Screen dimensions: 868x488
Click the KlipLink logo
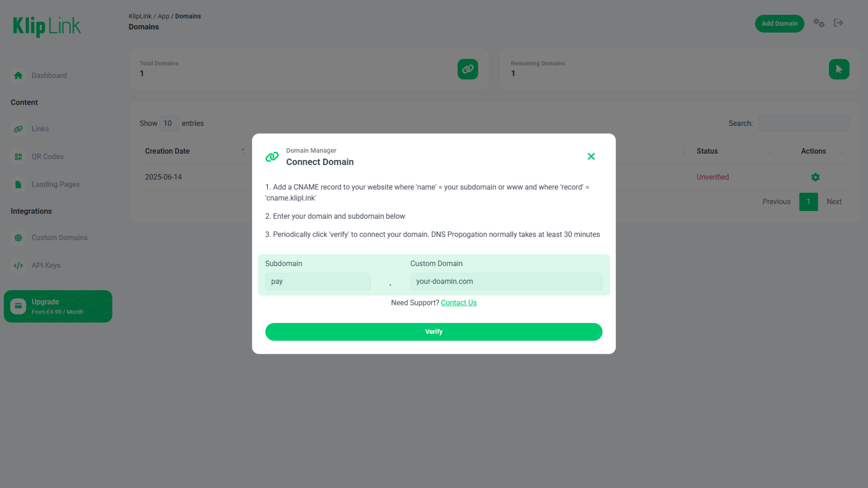click(x=47, y=27)
